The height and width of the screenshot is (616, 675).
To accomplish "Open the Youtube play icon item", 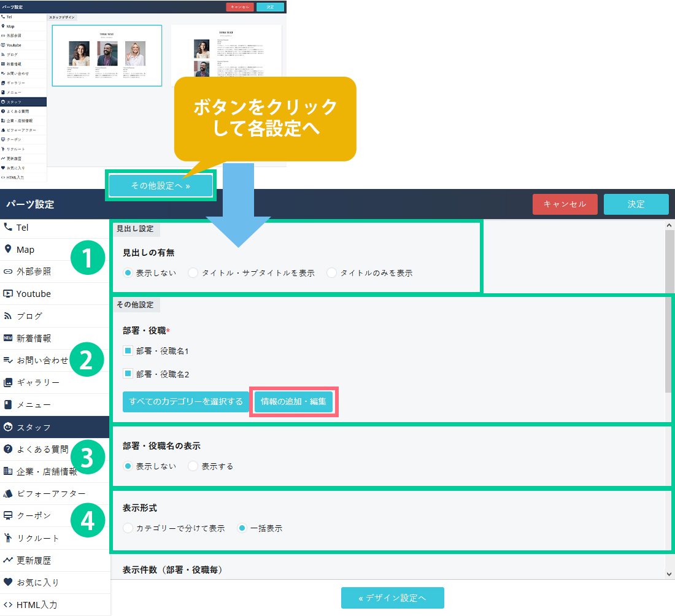I will 8,294.
